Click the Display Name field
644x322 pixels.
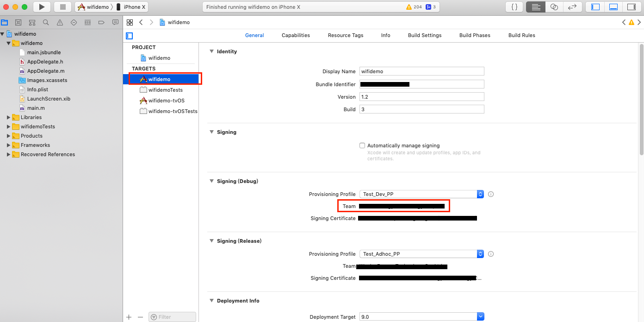[x=421, y=71]
